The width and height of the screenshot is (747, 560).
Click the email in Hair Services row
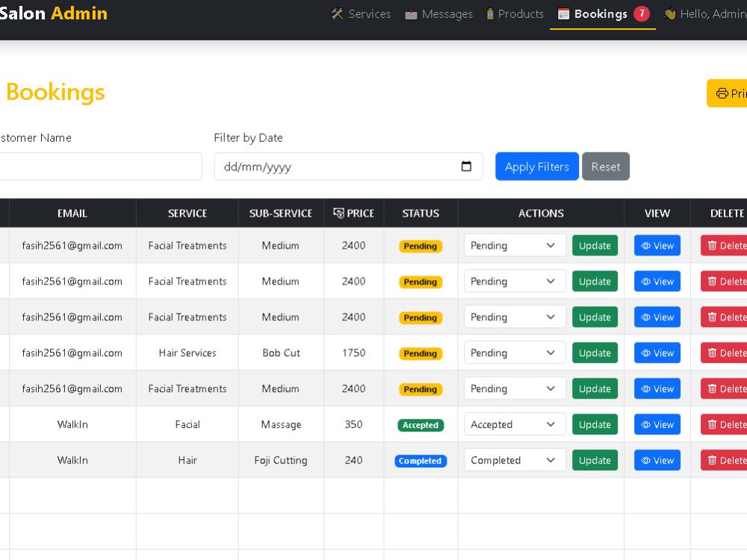[x=72, y=353]
